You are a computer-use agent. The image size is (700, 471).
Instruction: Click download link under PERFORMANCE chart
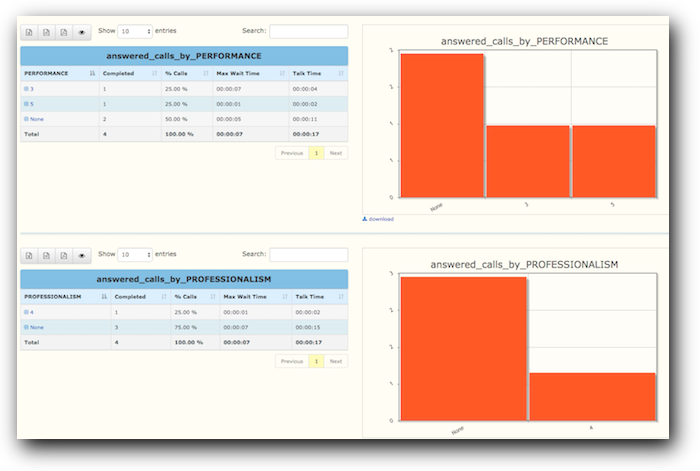tap(378, 219)
